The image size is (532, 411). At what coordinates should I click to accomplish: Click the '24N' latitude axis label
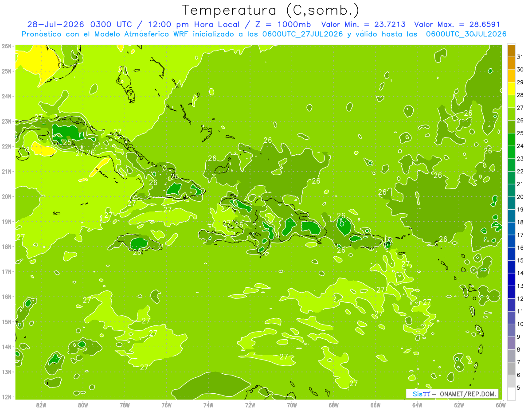click(6, 96)
